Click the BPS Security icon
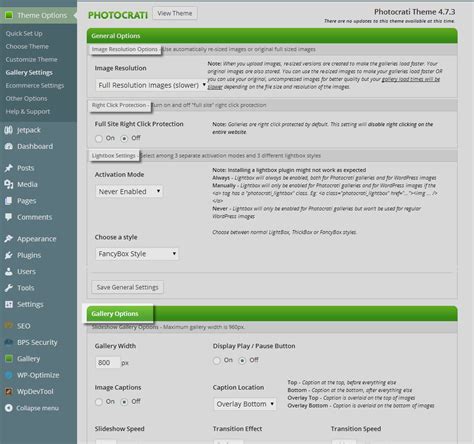Image resolution: width=474 pixels, height=444 pixels. coord(9,342)
